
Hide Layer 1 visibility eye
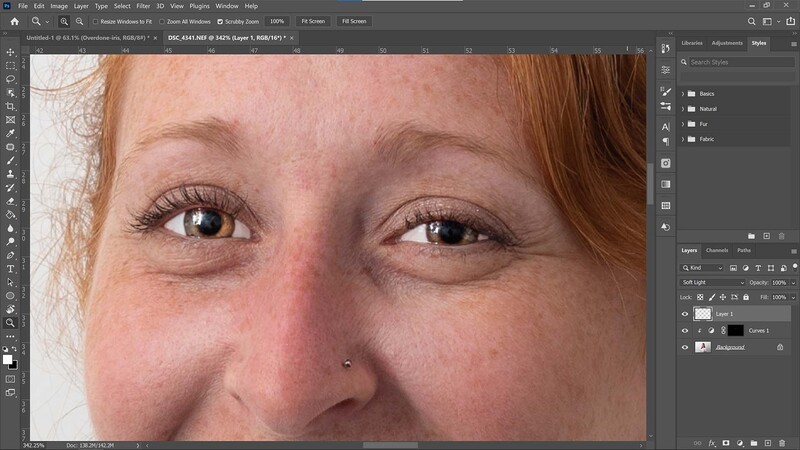[685, 314]
